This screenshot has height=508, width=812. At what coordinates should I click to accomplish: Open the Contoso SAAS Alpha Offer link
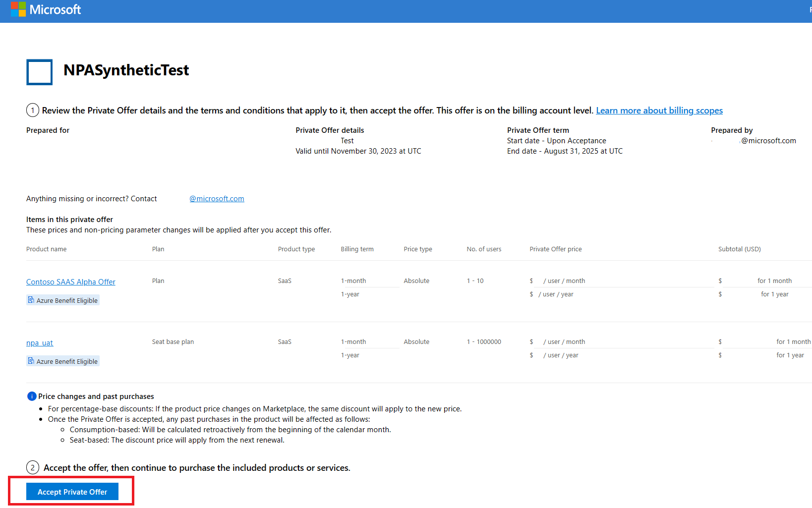[x=70, y=282]
